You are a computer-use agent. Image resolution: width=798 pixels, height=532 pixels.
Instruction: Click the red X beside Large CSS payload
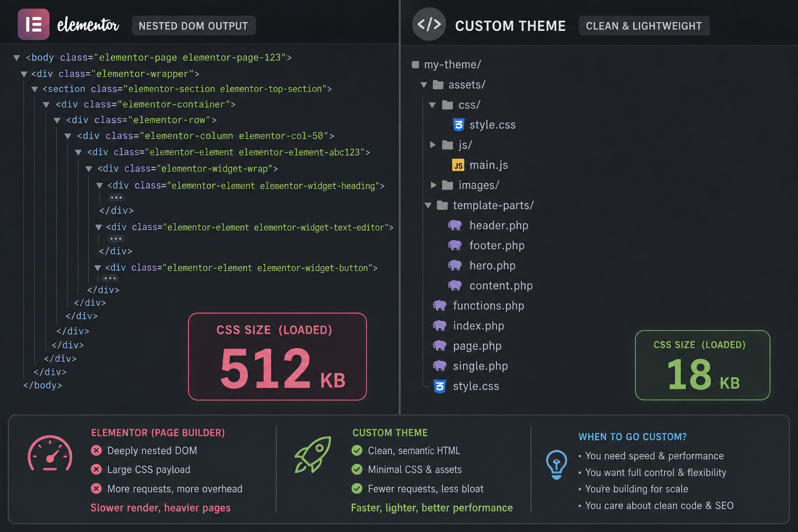coord(96,470)
